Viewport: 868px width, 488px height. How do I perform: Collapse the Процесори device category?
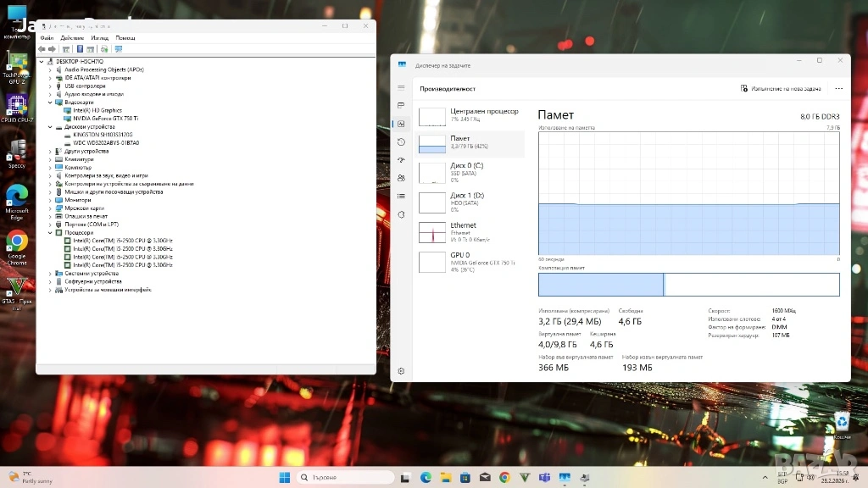tap(50, 232)
